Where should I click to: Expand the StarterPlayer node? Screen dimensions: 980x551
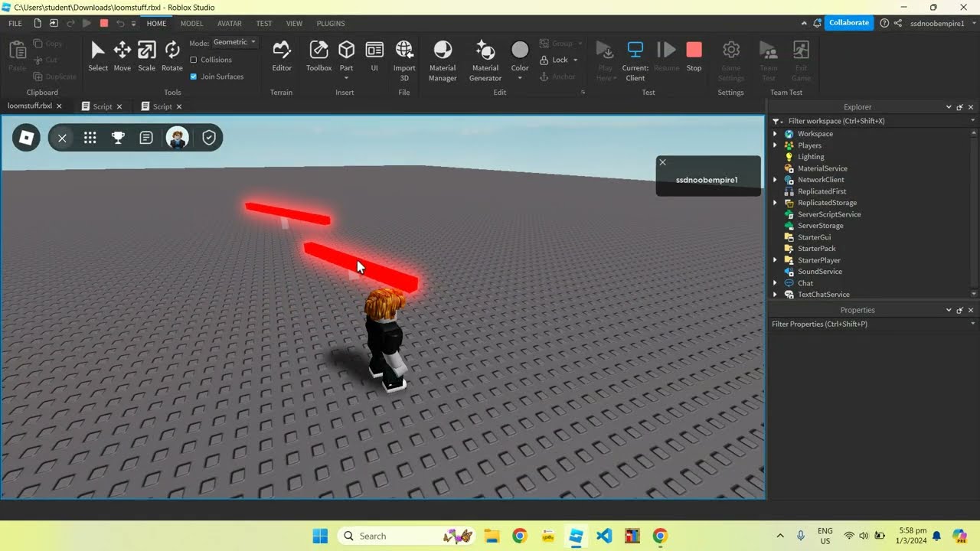tap(776, 260)
